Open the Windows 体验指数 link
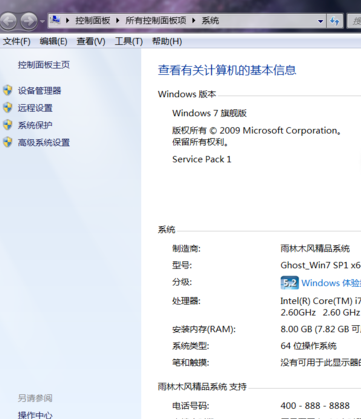 click(x=331, y=283)
